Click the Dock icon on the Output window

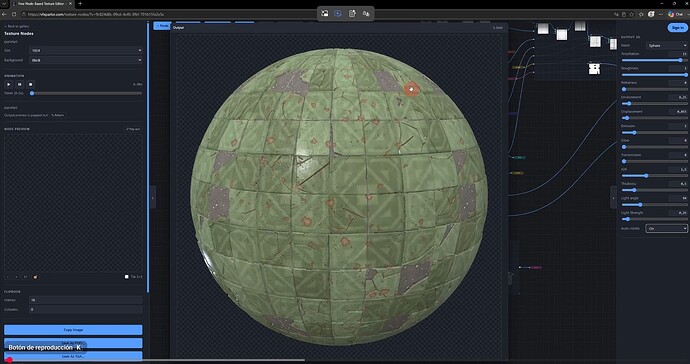coord(498,28)
